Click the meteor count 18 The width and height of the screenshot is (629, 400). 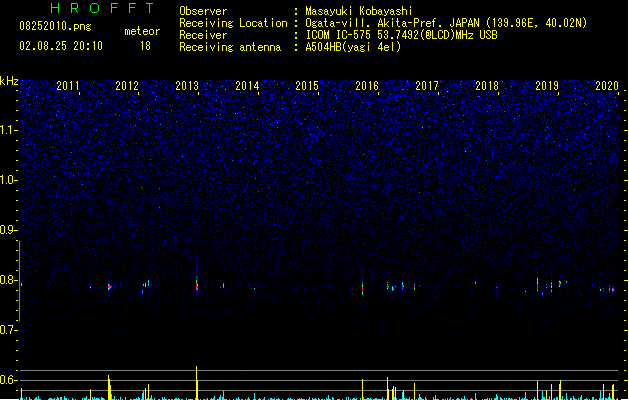point(145,46)
